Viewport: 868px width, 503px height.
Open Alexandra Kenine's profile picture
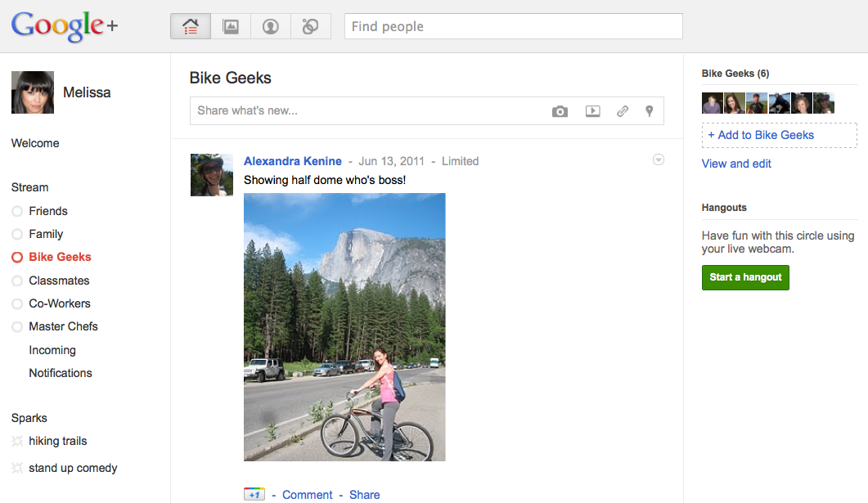point(212,174)
